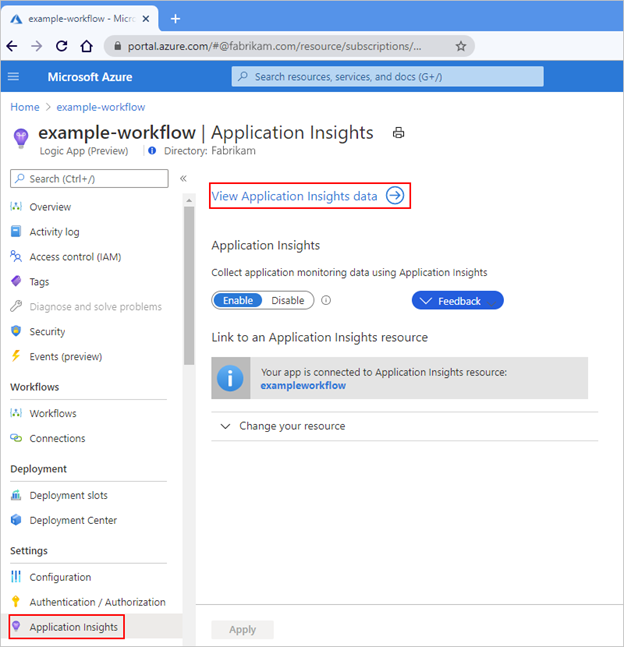Image resolution: width=624 pixels, height=647 pixels.
Task: Click View Application Insights data link
Action: point(294,196)
